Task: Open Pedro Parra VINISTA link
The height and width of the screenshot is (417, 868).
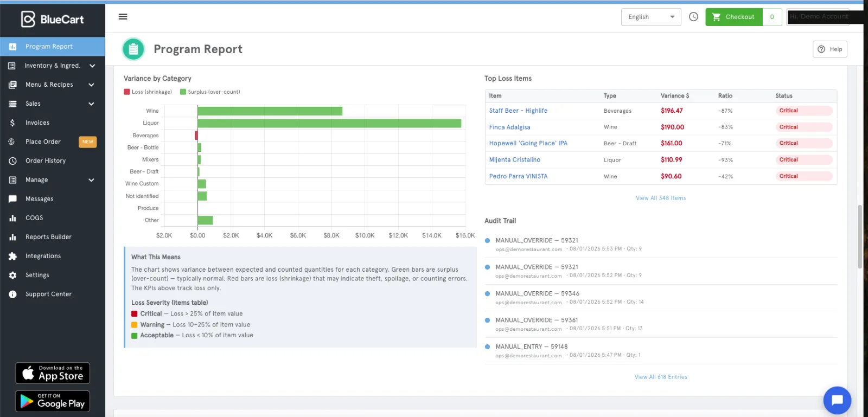Action: click(x=518, y=176)
